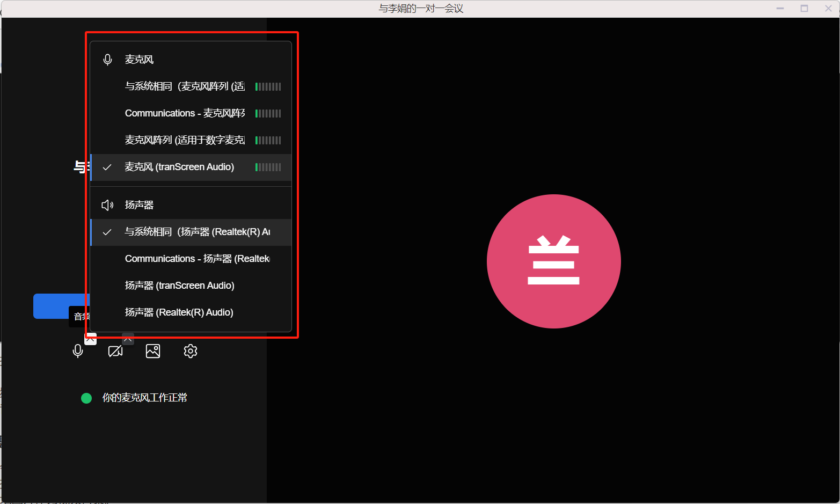The height and width of the screenshot is (504, 840).
Task: Switch speaker to Communications - 扬声器 (Realtek
Action: tap(197, 259)
